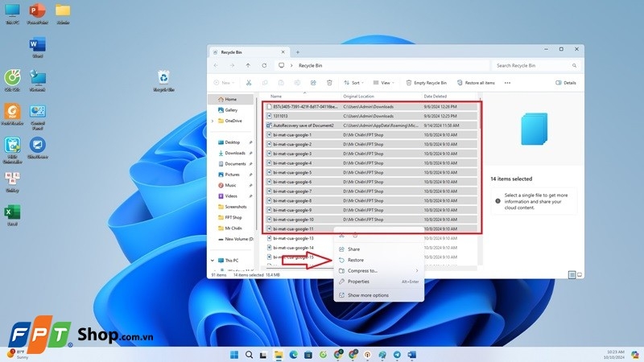This screenshot has height=362, width=644.
Task: Click the cut scissors icon in toolbar
Action: [x=249, y=83]
